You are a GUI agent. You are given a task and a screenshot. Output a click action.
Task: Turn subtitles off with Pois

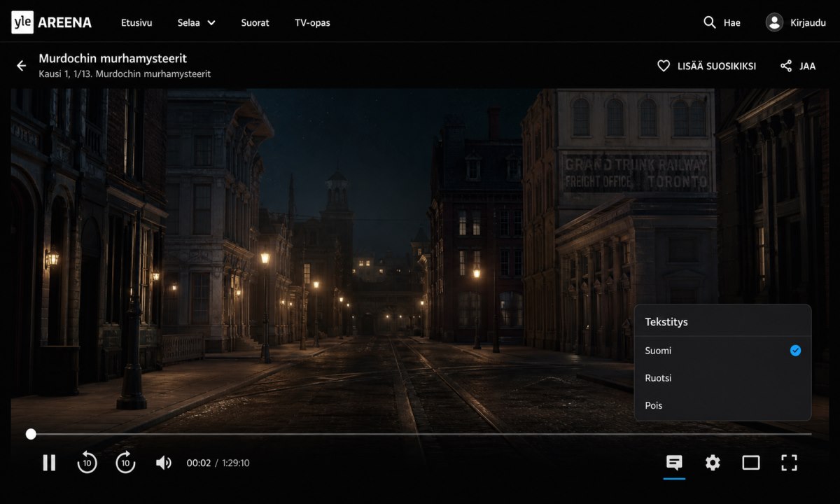[722, 405]
